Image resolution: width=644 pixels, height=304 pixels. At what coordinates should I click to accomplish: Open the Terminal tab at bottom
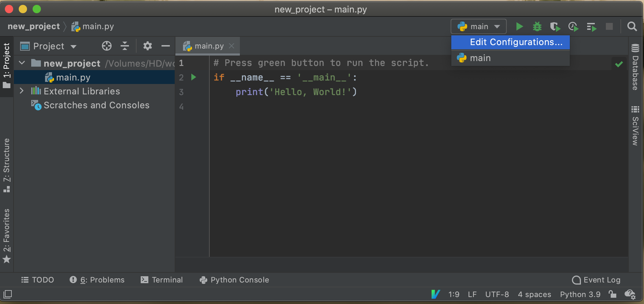point(162,280)
